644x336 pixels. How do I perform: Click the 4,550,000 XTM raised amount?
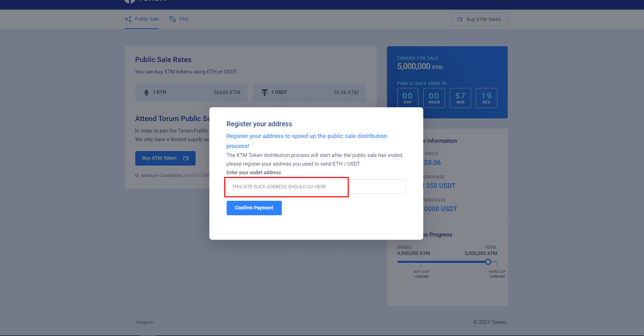(x=414, y=253)
